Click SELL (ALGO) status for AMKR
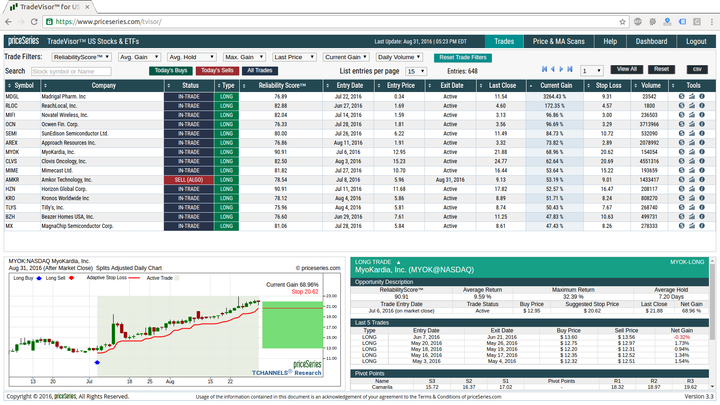This screenshot has width=720, height=405. coord(189,180)
